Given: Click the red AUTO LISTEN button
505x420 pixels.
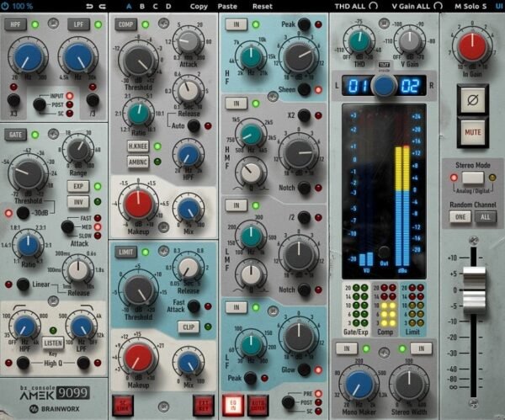Looking at the screenshot, I should click(x=258, y=406).
